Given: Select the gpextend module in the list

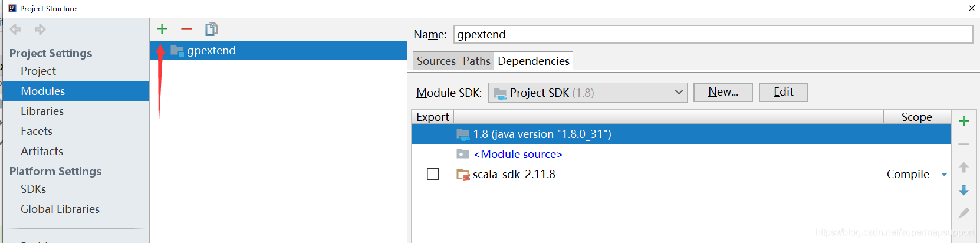Looking at the screenshot, I should 278,51.
